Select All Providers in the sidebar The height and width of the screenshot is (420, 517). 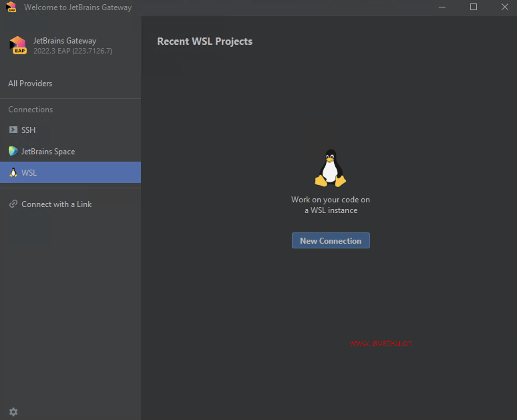coord(30,83)
